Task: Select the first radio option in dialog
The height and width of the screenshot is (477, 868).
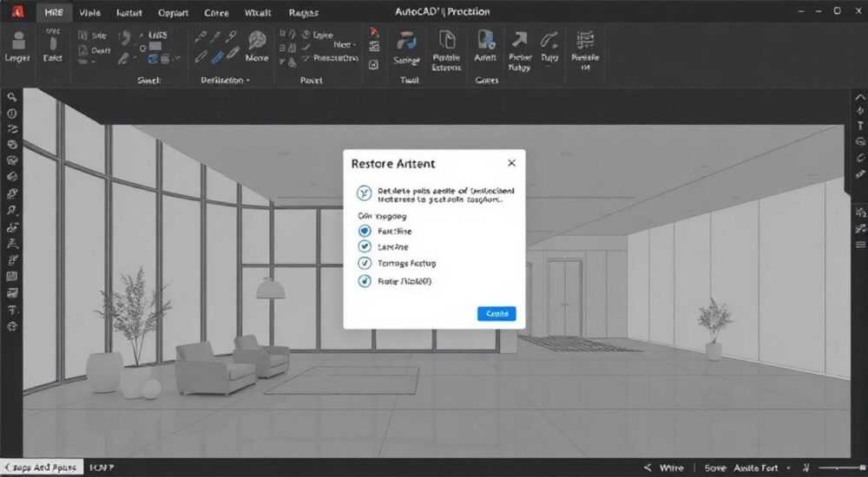Action: 365,231
